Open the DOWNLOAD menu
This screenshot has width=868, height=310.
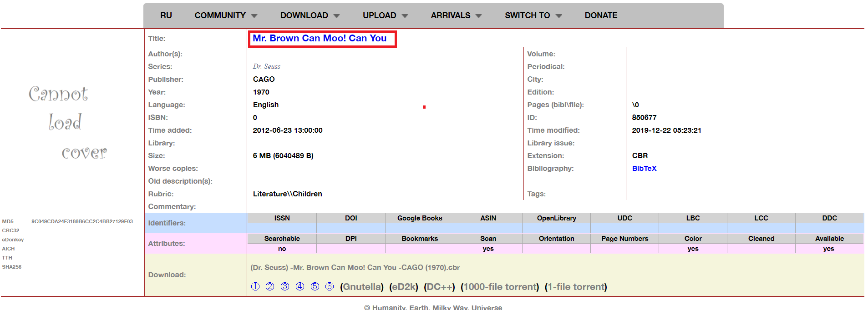pos(304,15)
